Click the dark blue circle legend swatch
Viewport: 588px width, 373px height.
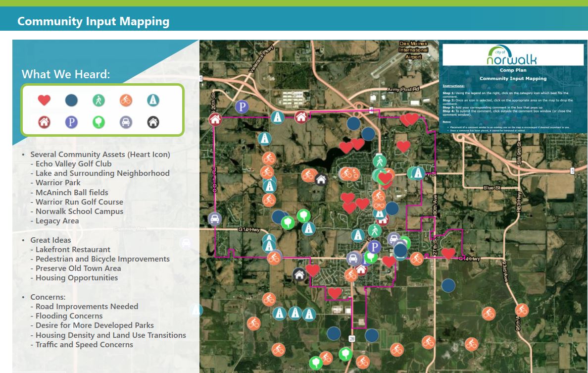71,101
